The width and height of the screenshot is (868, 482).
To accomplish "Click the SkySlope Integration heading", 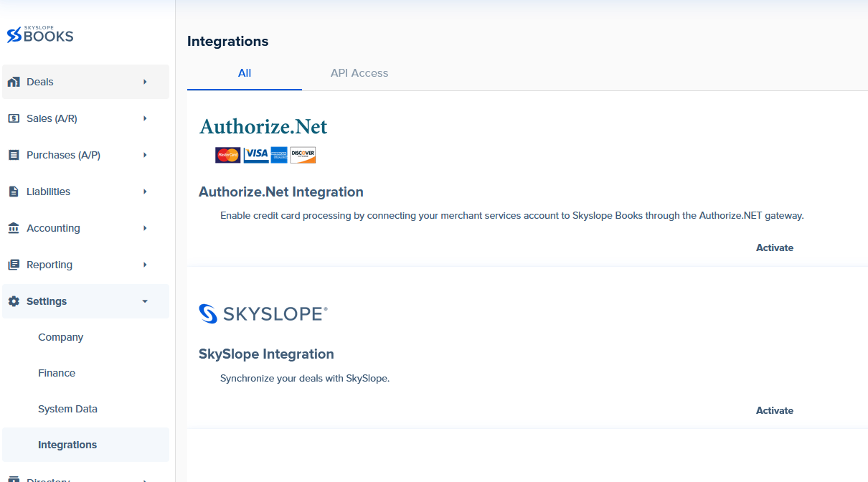I will (x=266, y=354).
